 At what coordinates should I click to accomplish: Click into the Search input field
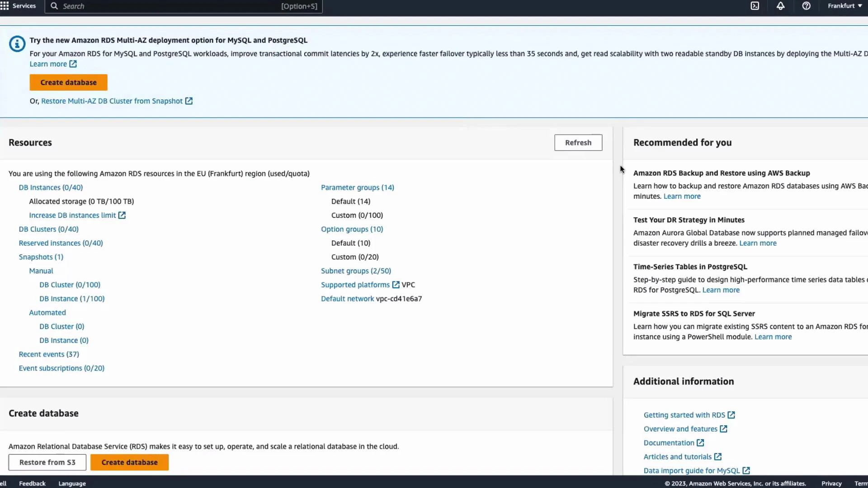(181, 6)
